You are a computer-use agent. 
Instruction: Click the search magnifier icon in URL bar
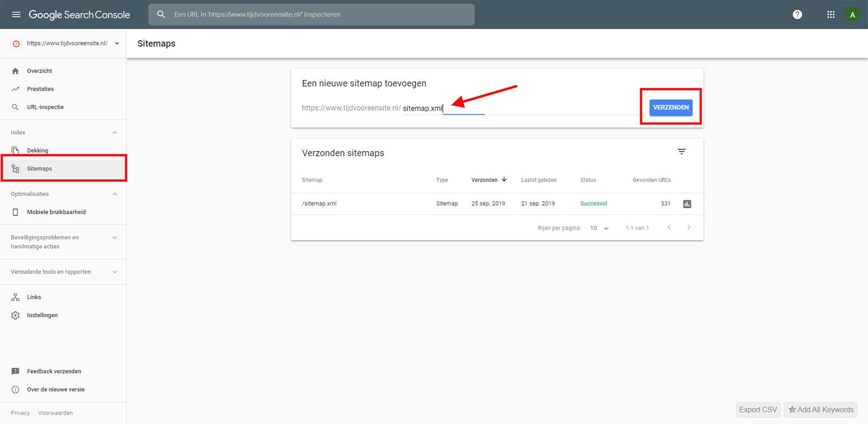tap(161, 15)
